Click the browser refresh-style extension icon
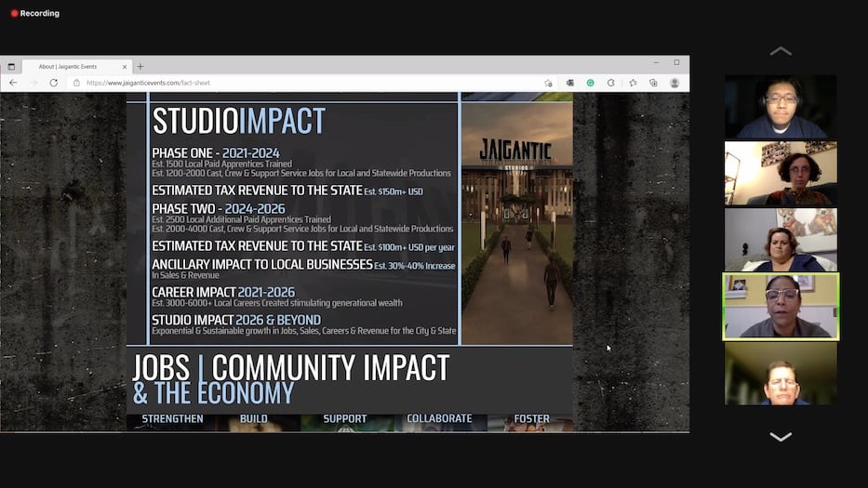The image size is (868, 488). [610, 83]
